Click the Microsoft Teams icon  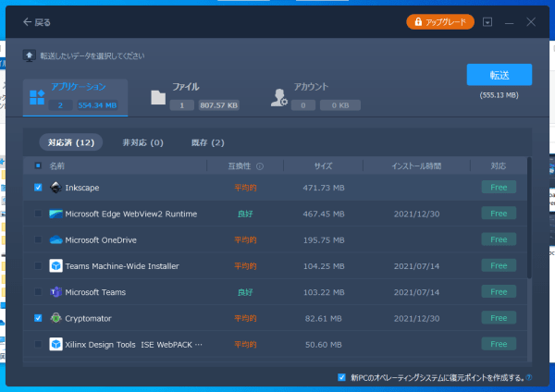tap(55, 292)
